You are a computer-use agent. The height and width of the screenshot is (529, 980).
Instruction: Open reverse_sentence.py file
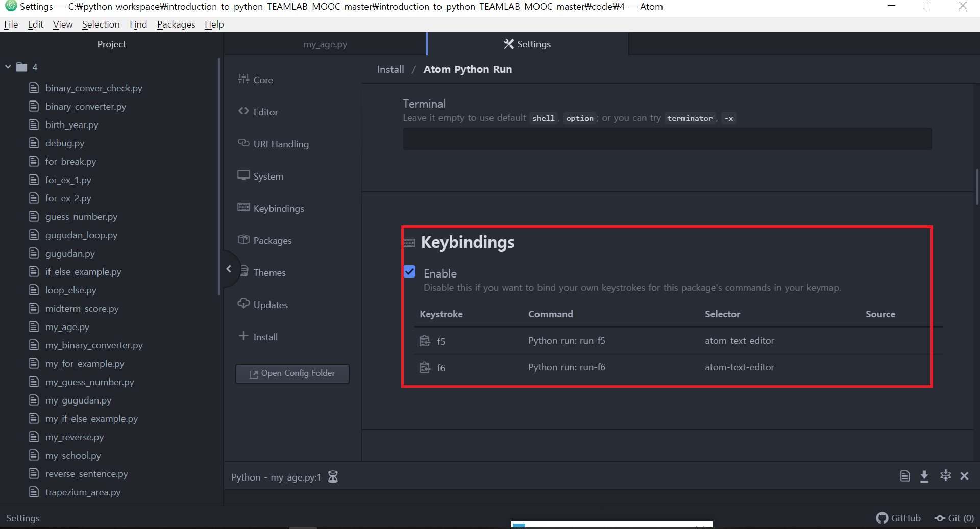point(87,474)
